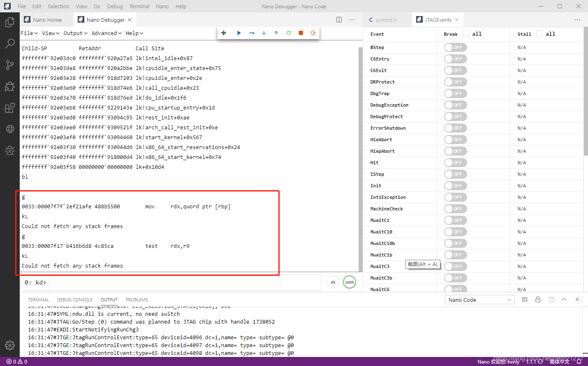Switch to the current.h tab
The height and width of the screenshot is (366, 588).
point(386,20)
